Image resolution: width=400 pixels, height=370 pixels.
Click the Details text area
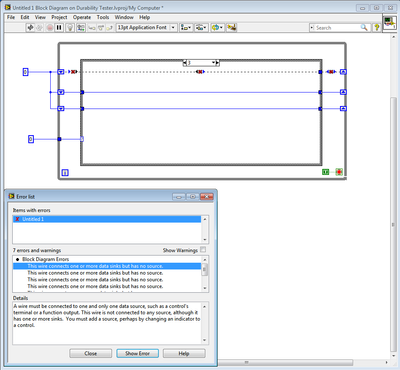tap(107, 323)
